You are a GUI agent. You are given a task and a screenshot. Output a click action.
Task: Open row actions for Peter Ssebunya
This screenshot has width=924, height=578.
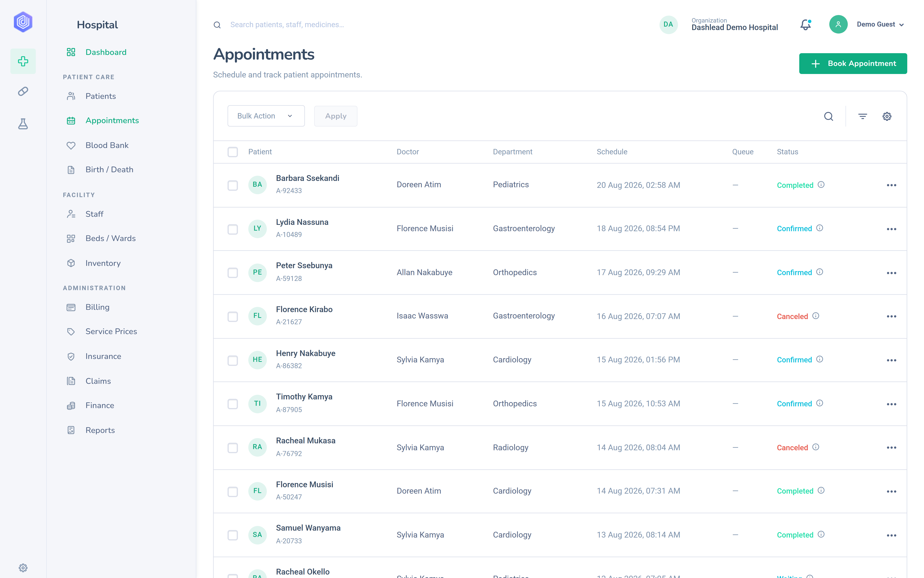click(x=891, y=273)
